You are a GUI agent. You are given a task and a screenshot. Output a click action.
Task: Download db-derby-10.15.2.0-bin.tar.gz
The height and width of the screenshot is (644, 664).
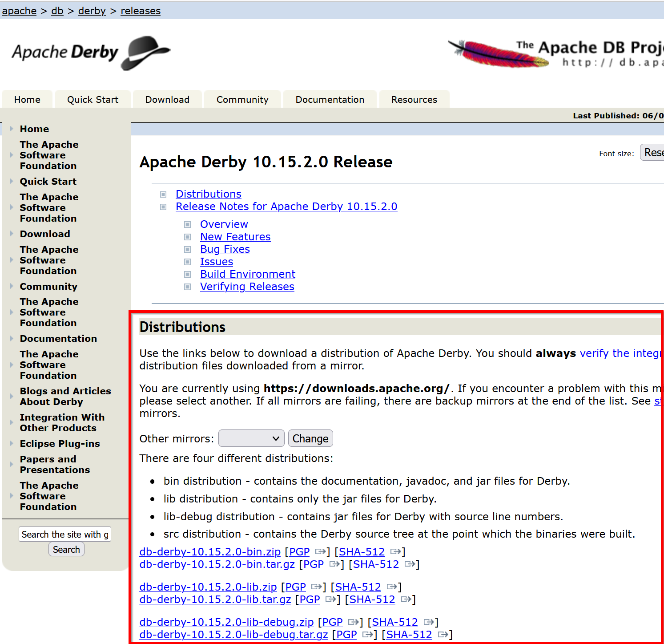pyautogui.click(x=217, y=564)
